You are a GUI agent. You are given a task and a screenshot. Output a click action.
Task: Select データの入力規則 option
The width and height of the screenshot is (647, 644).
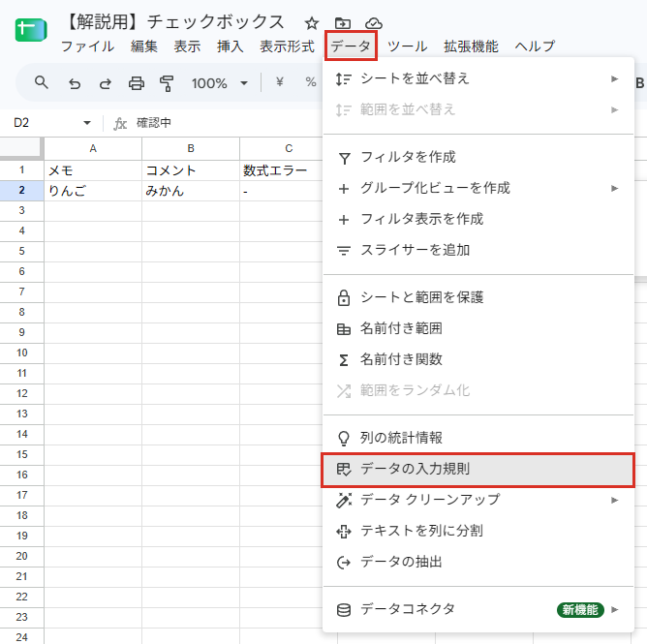click(x=478, y=469)
